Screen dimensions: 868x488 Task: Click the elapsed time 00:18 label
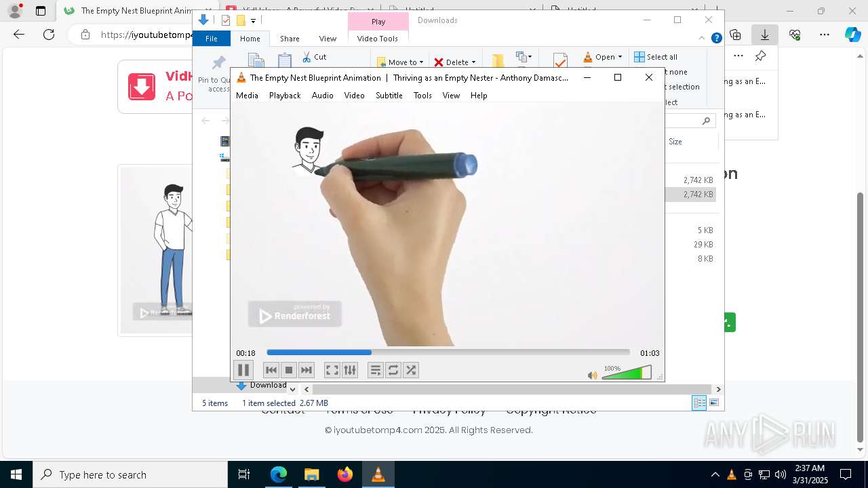[x=245, y=353]
